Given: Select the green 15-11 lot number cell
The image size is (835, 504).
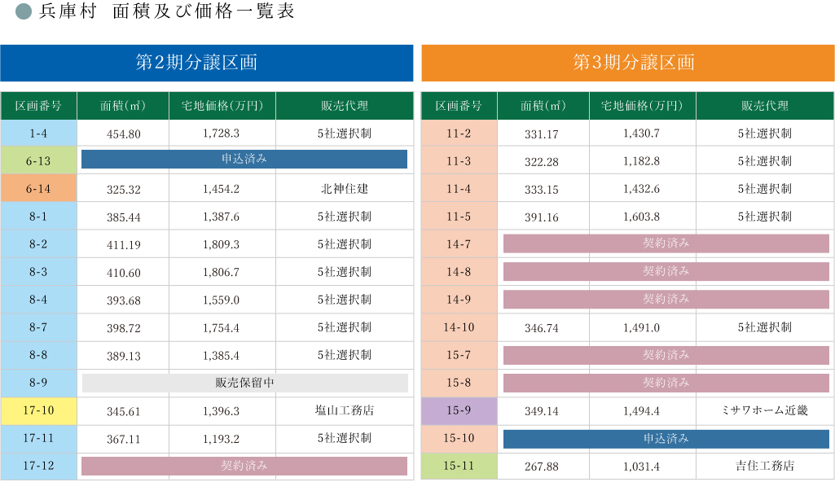Looking at the screenshot, I should click(459, 466).
